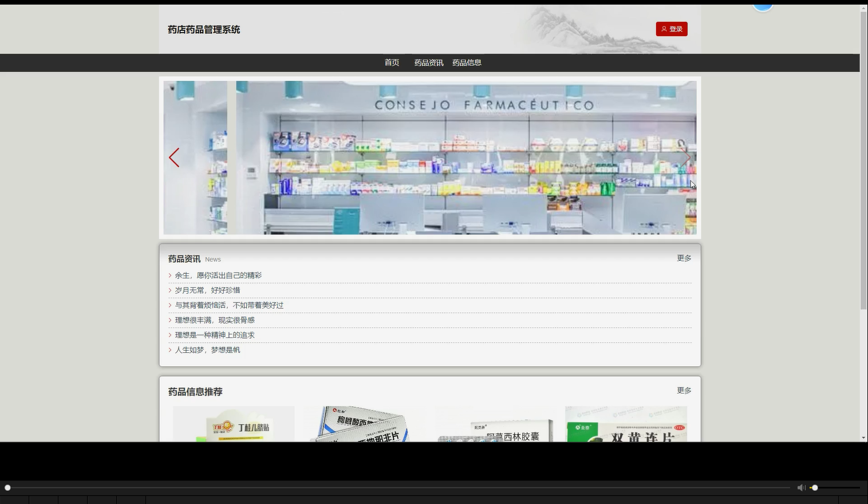
Task: Click the blue circular icon at the top right
Action: [763, 4]
